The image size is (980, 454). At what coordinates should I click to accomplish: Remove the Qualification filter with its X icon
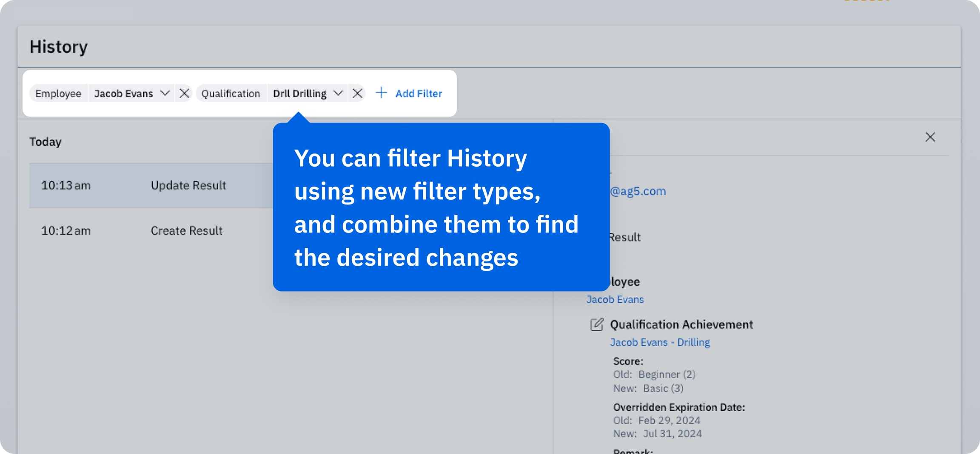tap(357, 94)
